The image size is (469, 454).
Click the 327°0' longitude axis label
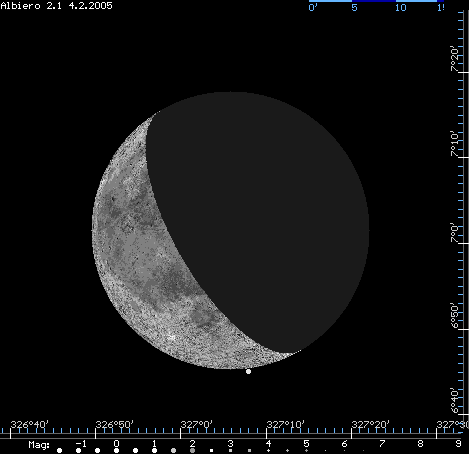point(197,424)
